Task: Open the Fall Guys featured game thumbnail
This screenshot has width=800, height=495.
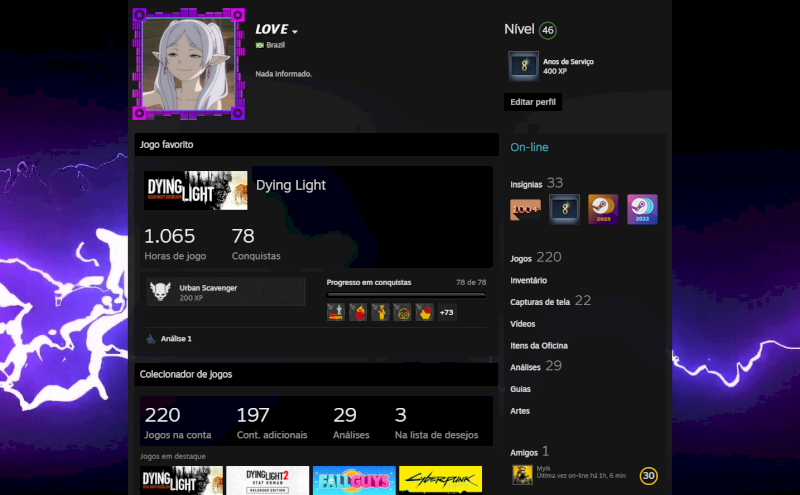Action: (354, 480)
